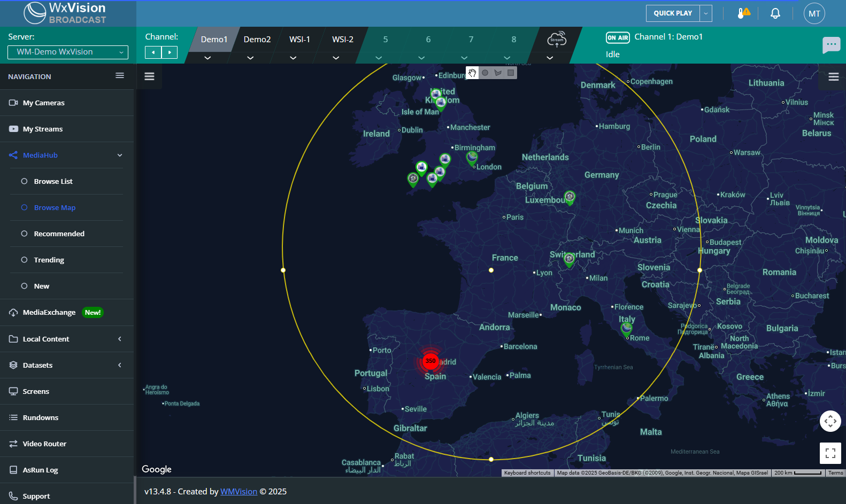Open the WM-Demo WxVision server dropdown
The width and height of the screenshot is (846, 504).
pyautogui.click(x=68, y=52)
